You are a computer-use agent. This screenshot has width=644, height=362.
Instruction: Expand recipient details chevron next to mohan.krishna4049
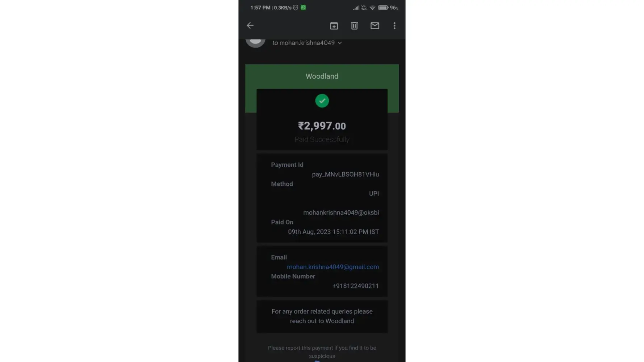(x=340, y=43)
